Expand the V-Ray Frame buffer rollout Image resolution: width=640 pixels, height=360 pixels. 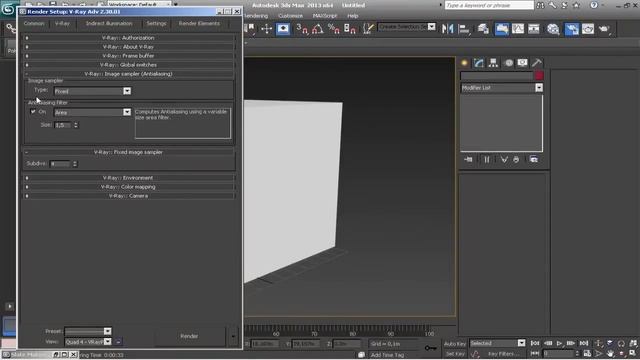[128, 56]
